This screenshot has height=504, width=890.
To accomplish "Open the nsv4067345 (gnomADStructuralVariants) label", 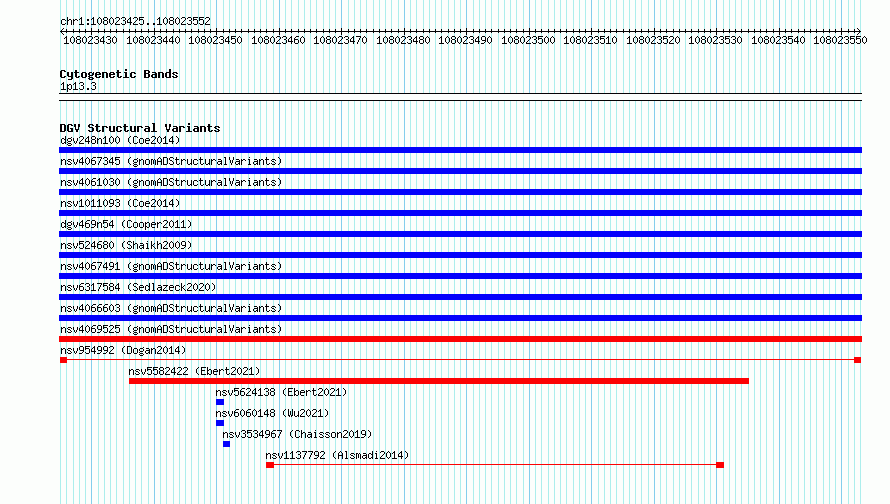I will [171, 161].
